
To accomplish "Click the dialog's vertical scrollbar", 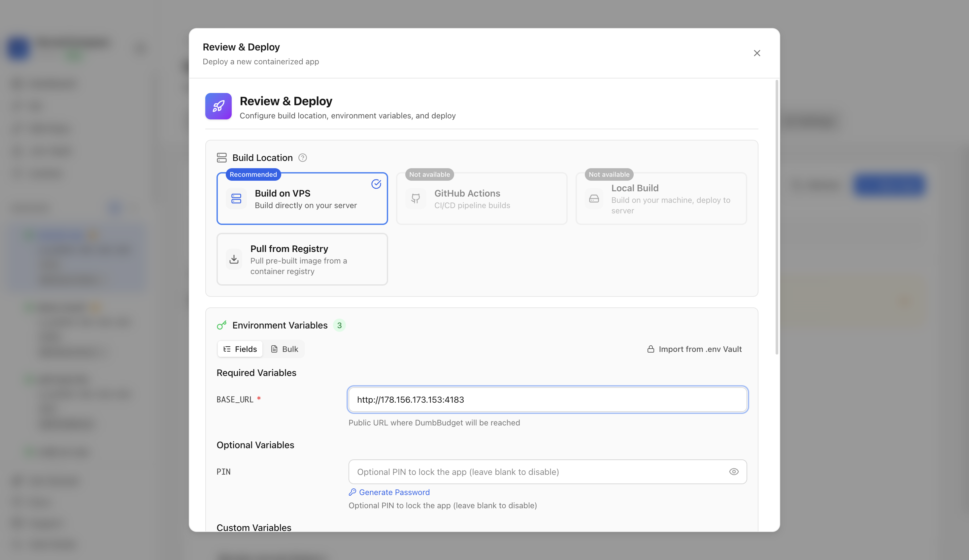I will 777,217.
